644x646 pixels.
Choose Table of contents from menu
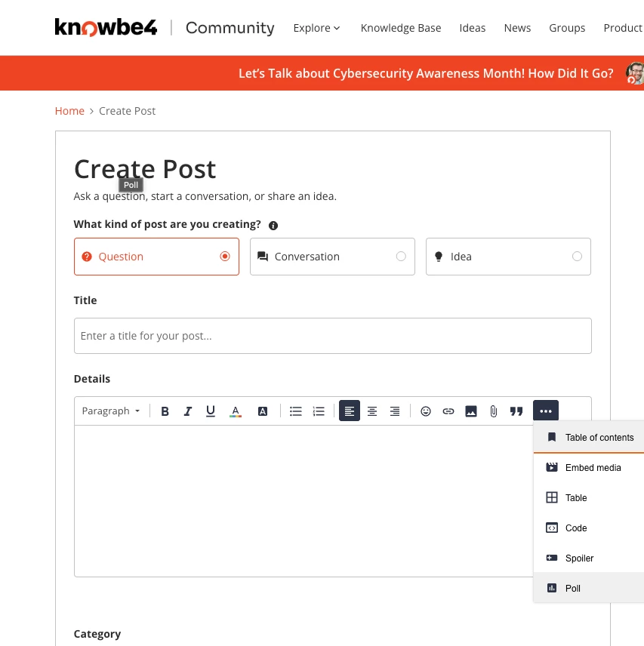pos(589,438)
